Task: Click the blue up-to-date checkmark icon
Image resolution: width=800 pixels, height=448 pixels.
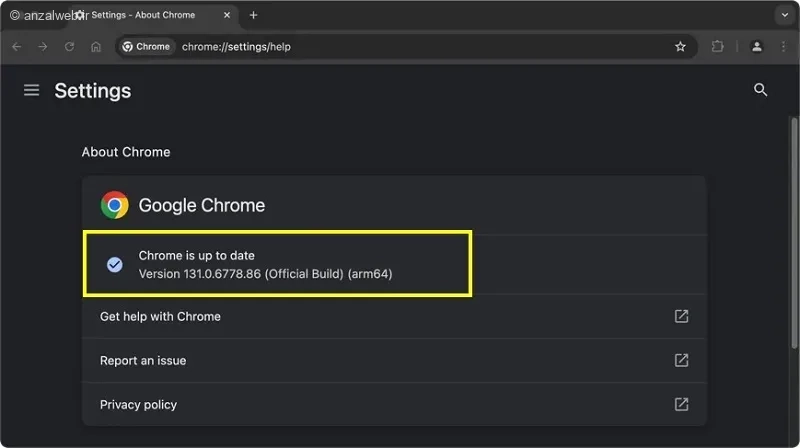Action: 115,264
